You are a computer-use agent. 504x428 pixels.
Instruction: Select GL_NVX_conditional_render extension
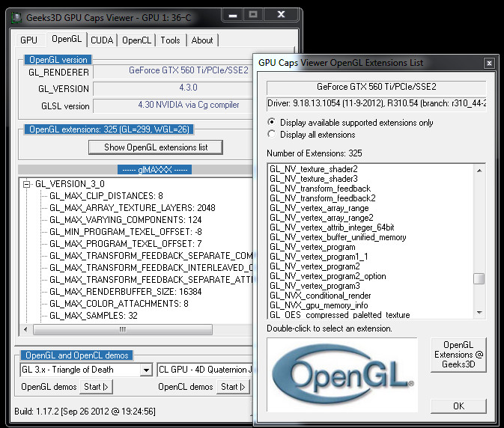pyautogui.click(x=320, y=296)
